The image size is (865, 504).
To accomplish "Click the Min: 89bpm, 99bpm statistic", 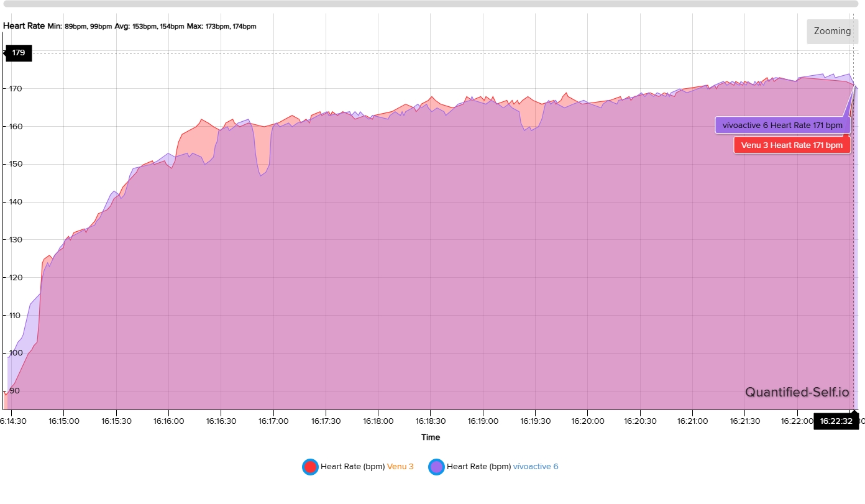I will [80, 27].
